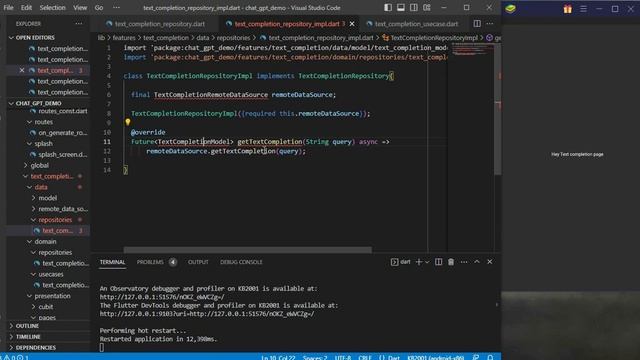Switch to Output panel tab
640x360 pixels.
(198, 262)
